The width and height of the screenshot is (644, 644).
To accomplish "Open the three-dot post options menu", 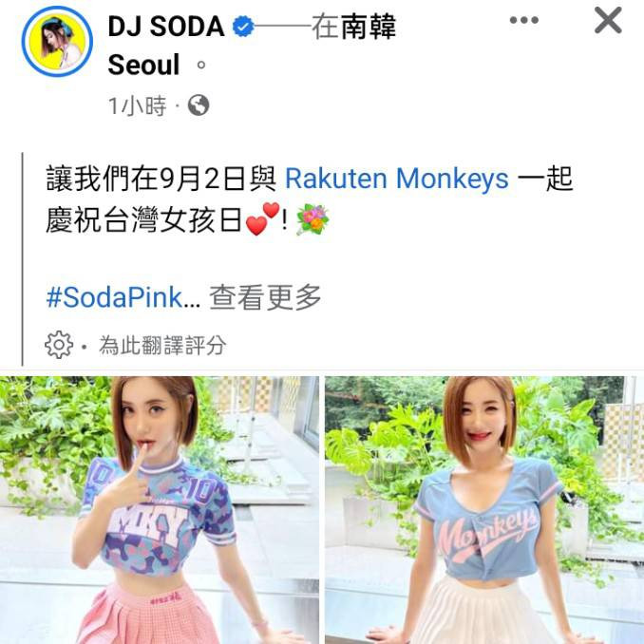I will (x=523, y=20).
